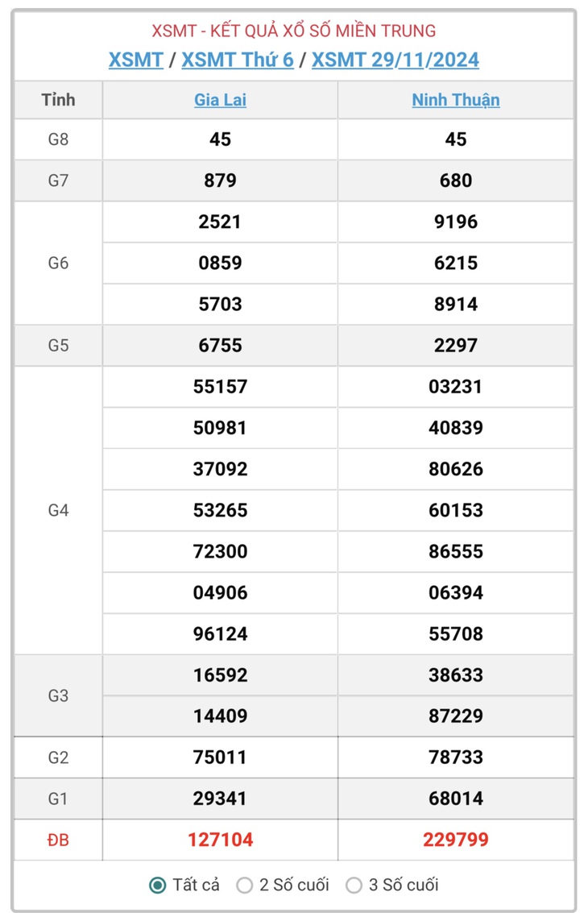Screen dimensions: 588x913
Task: Click the ĐB row label
Action: (58, 840)
